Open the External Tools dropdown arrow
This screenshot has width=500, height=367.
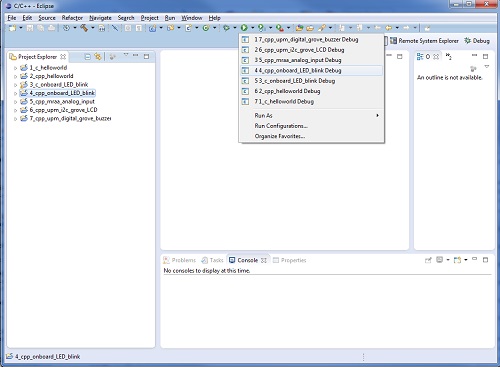coord(288,28)
